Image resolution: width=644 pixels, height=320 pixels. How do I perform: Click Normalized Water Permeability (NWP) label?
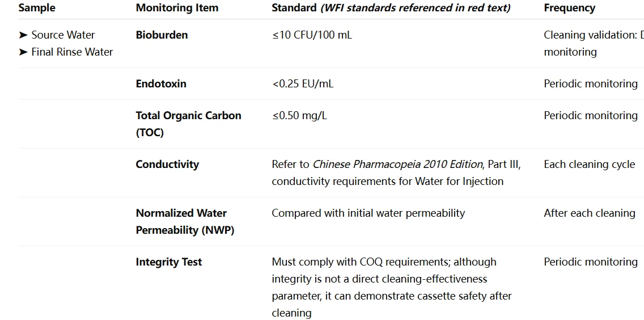[185, 222]
